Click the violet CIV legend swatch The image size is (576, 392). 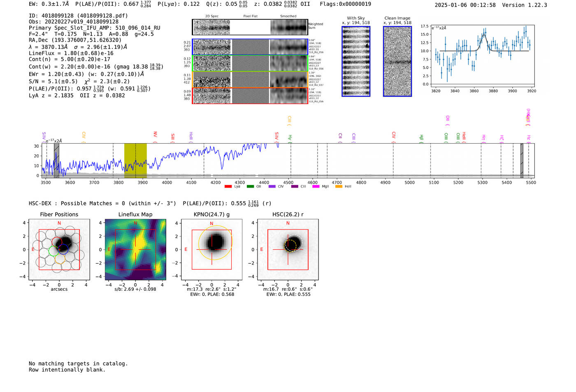[x=272, y=186]
